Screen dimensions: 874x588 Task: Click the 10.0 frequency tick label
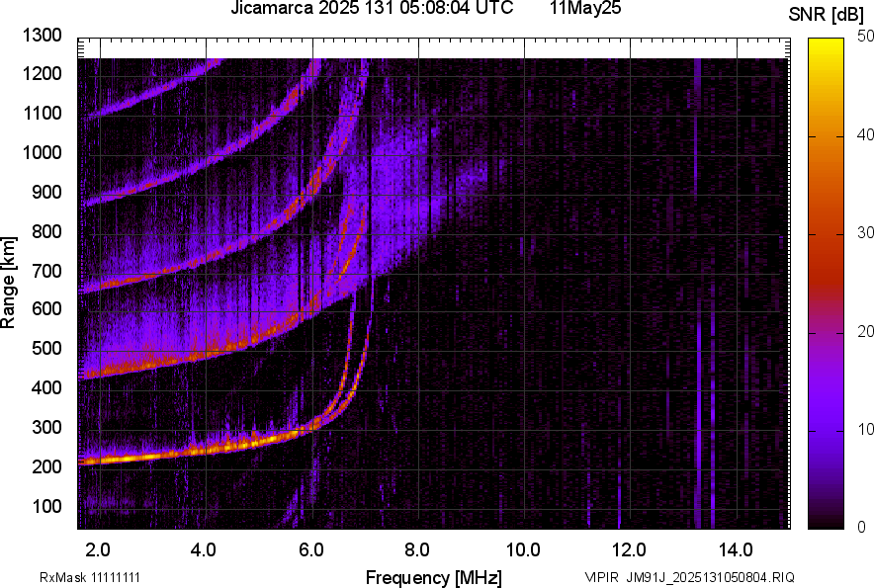click(523, 550)
